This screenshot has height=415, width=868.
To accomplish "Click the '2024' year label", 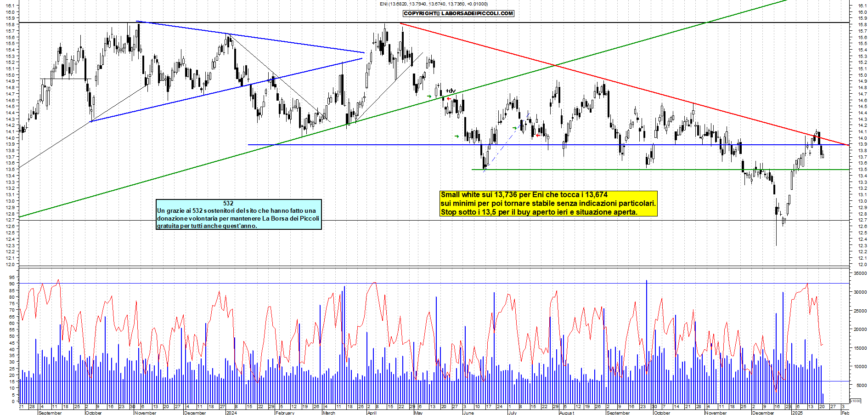I will click(231, 413).
